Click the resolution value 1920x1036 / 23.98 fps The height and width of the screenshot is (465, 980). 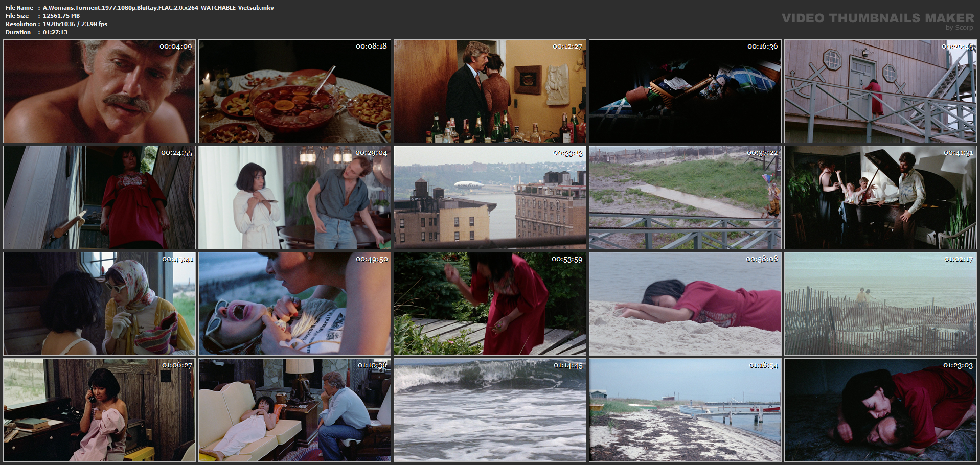coord(75,24)
